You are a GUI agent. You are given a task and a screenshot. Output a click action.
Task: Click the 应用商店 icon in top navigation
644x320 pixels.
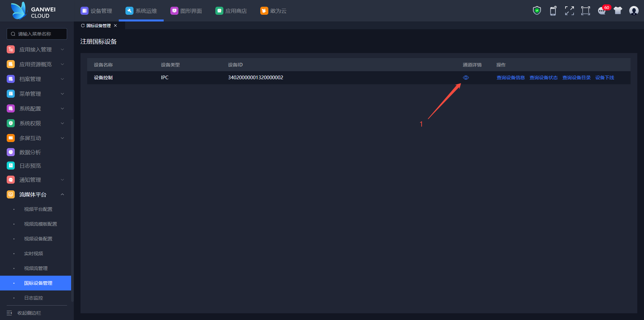[x=219, y=11]
